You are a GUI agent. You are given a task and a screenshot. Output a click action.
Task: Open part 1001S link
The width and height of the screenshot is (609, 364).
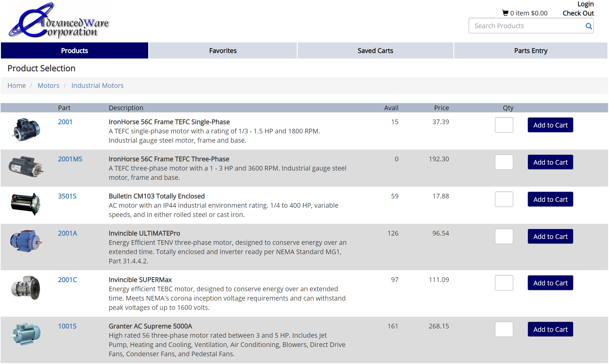click(67, 326)
